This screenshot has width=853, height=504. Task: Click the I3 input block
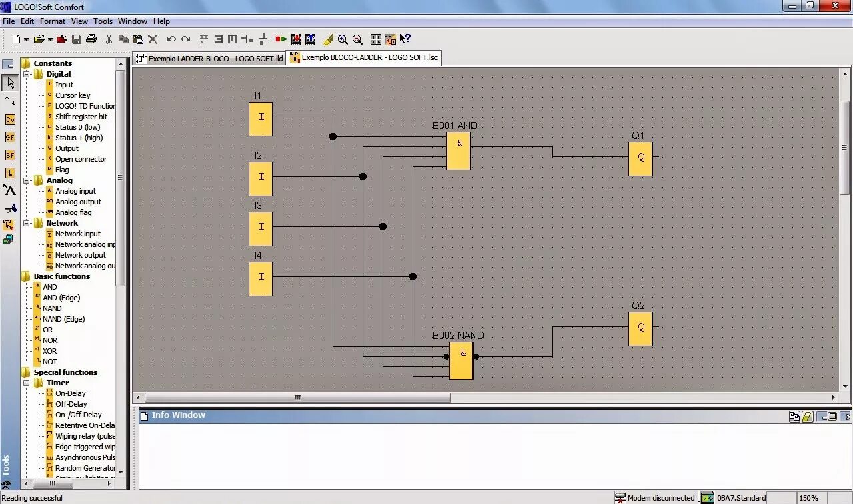[261, 228]
